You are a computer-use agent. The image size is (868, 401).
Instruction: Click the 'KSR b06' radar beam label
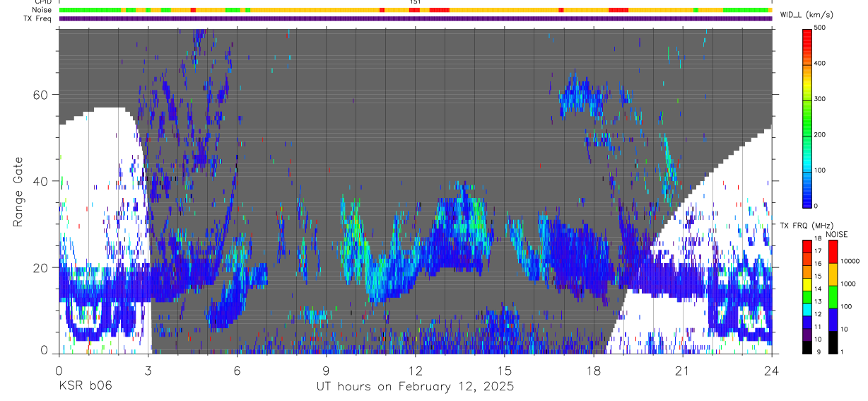[x=85, y=386]
